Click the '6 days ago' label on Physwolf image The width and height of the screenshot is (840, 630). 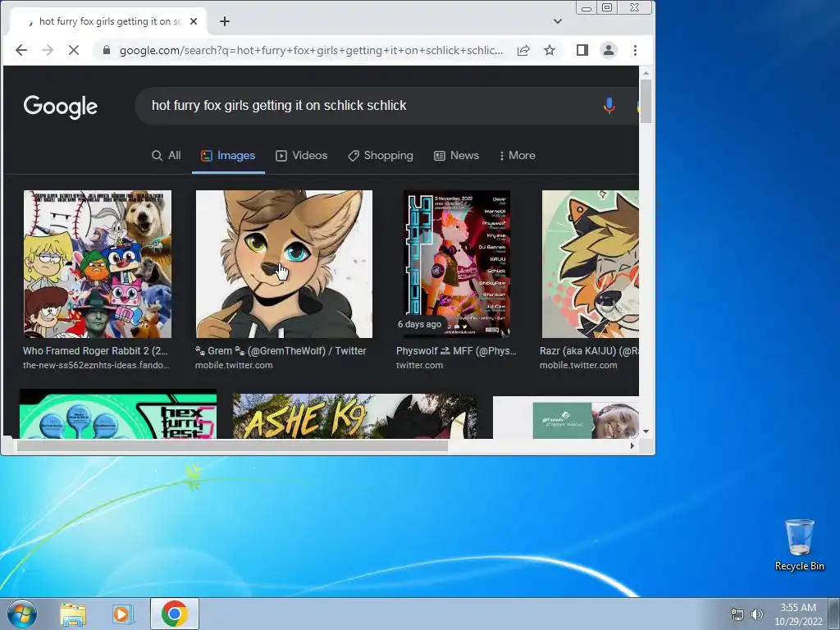(x=419, y=324)
